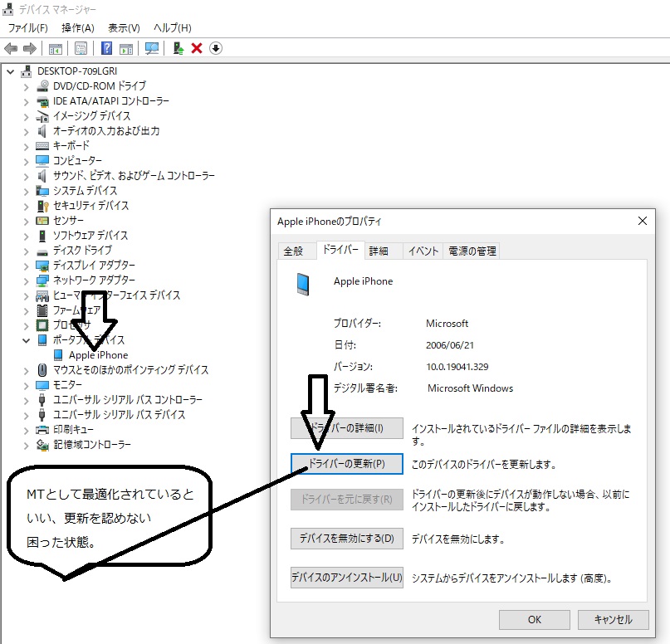Viewport: 670px width, 644px height.
Task: Click the update driver toolbar icon
Action: (x=179, y=48)
